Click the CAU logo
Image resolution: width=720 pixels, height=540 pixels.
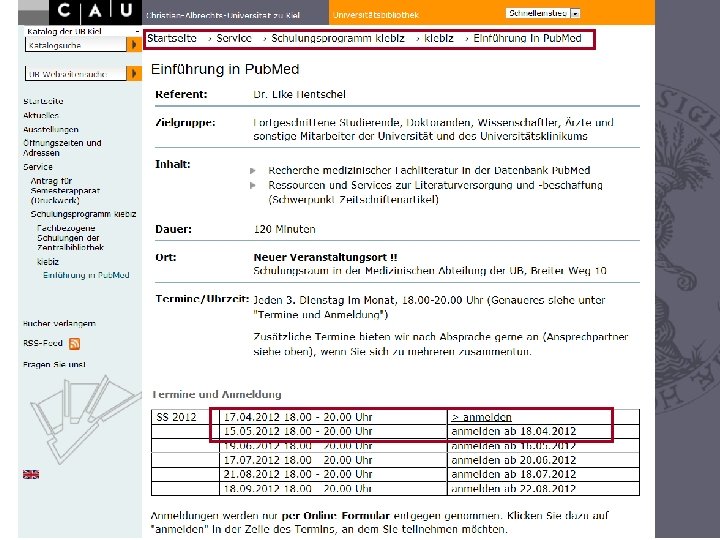tap(95, 12)
